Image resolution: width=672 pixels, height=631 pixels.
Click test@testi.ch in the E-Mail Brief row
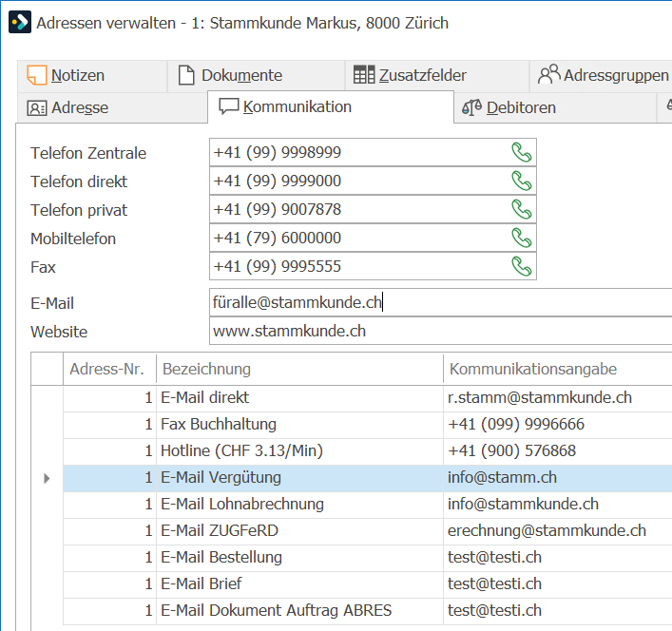494,584
